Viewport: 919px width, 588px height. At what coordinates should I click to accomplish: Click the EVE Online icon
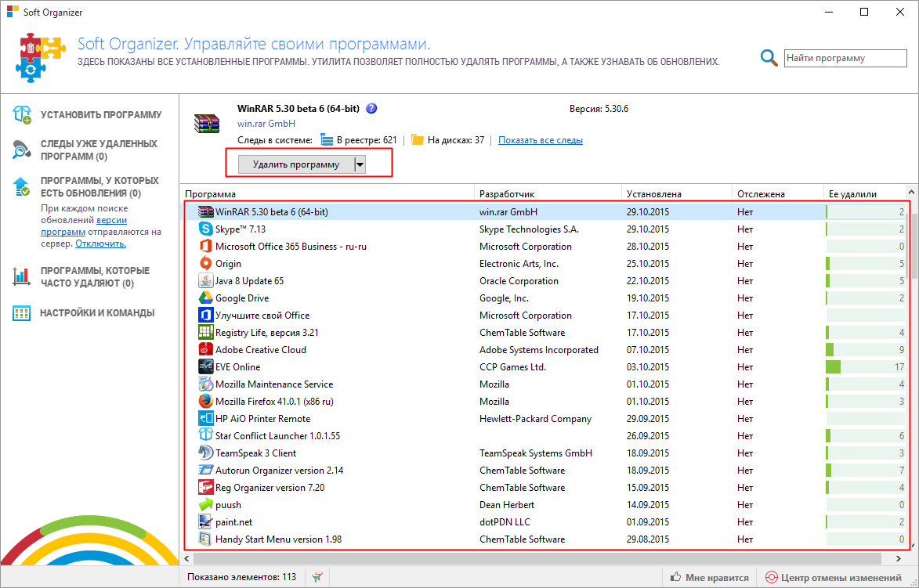pyautogui.click(x=205, y=366)
